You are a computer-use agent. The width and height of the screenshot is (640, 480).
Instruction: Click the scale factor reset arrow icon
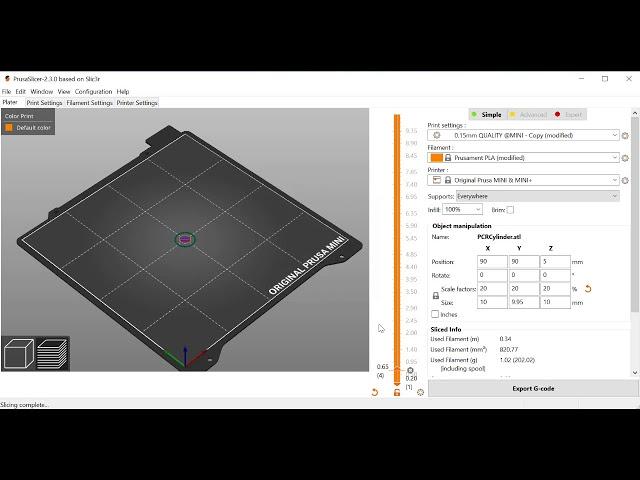tap(588, 289)
